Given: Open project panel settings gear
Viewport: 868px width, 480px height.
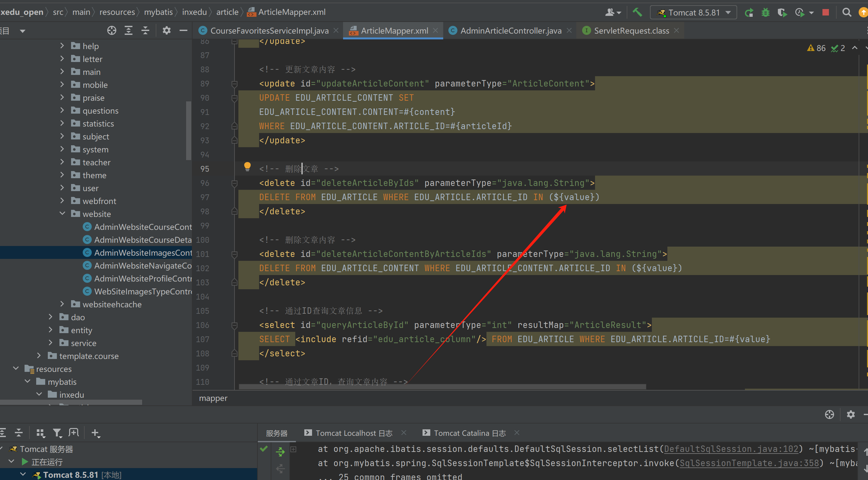Looking at the screenshot, I should tap(166, 31).
